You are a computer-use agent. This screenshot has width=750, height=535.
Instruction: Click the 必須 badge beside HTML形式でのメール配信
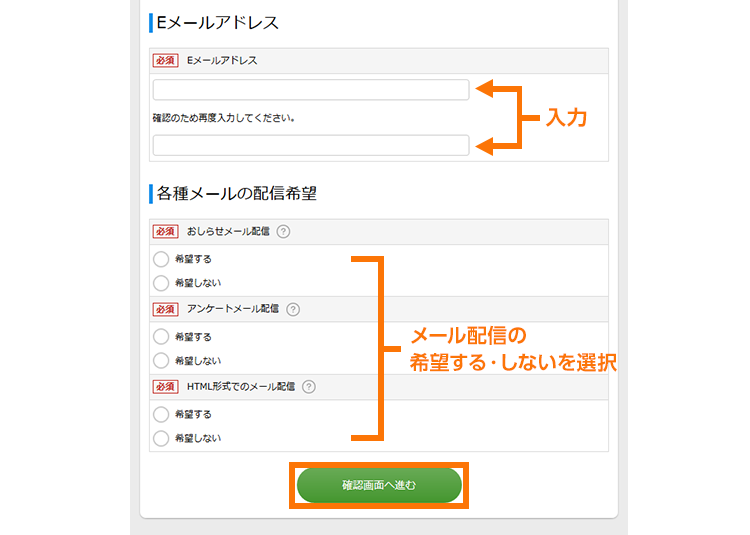[x=165, y=387]
